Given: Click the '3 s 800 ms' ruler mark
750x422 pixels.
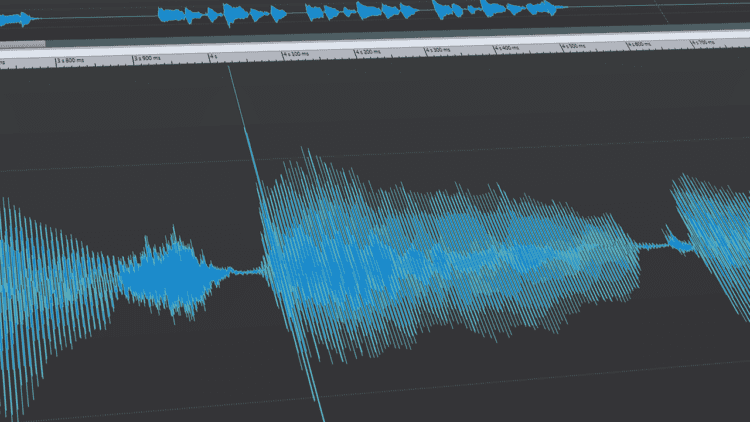Looking at the screenshot, I should click(x=71, y=61).
